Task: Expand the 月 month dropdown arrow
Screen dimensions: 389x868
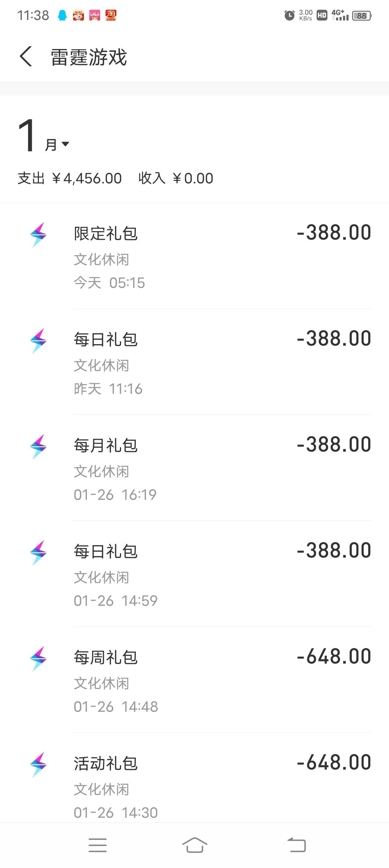Action: pyautogui.click(x=65, y=144)
